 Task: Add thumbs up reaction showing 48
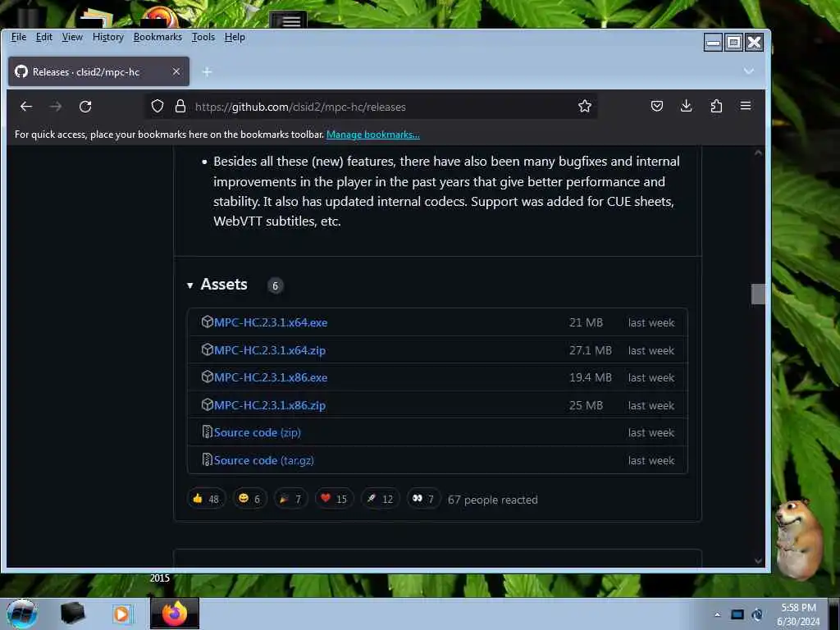tap(206, 500)
